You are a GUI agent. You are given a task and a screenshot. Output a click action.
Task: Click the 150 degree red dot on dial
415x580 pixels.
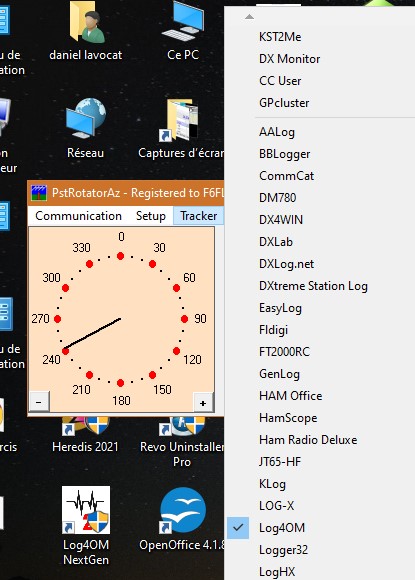152,375
